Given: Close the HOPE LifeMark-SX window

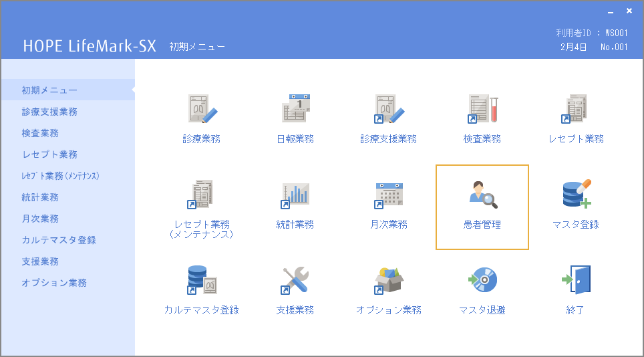Looking at the screenshot, I should (629, 11).
